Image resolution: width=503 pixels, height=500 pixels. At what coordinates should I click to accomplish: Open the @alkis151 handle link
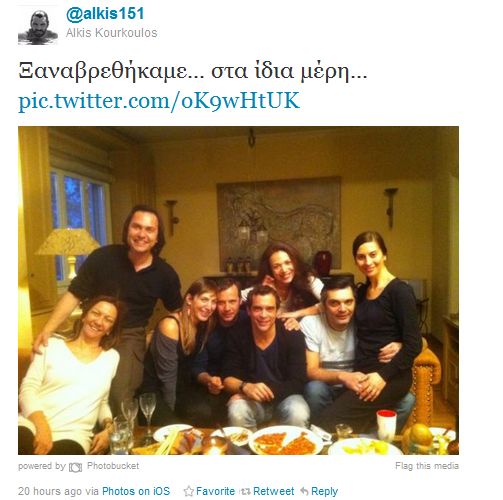(105, 14)
